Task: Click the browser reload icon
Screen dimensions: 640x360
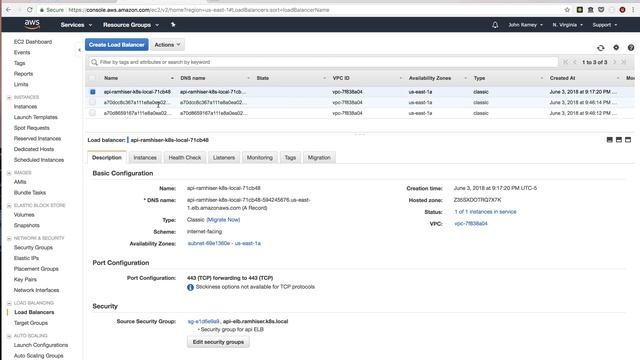Action: pyautogui.click(x=29, y=9)
